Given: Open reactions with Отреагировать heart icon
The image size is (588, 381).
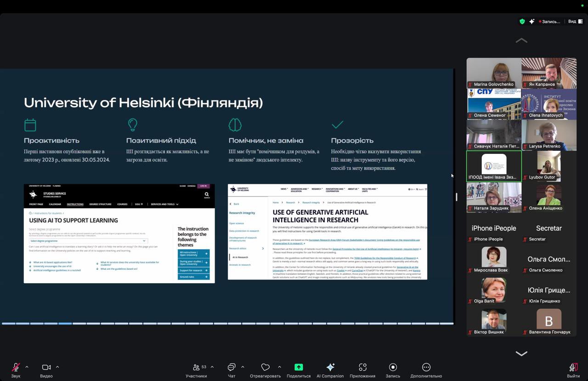Looking at the screenshot, I should pyautogui.click(x=265, y=370).
